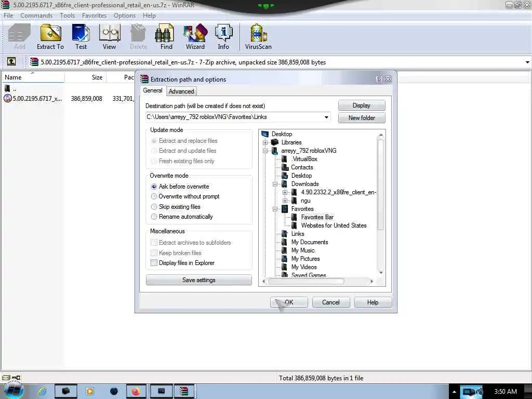532x399 pixels.
Task: Open the File menu
Action: pos(8,15)
